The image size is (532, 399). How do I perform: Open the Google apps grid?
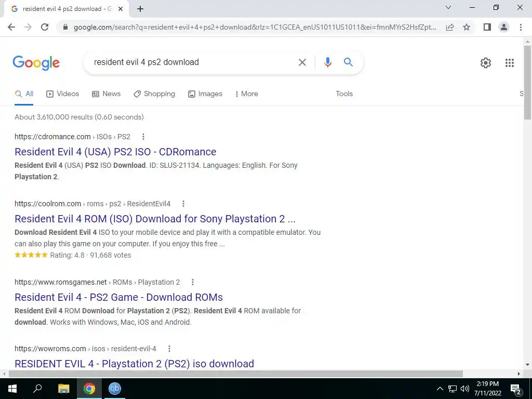point(509,63)
